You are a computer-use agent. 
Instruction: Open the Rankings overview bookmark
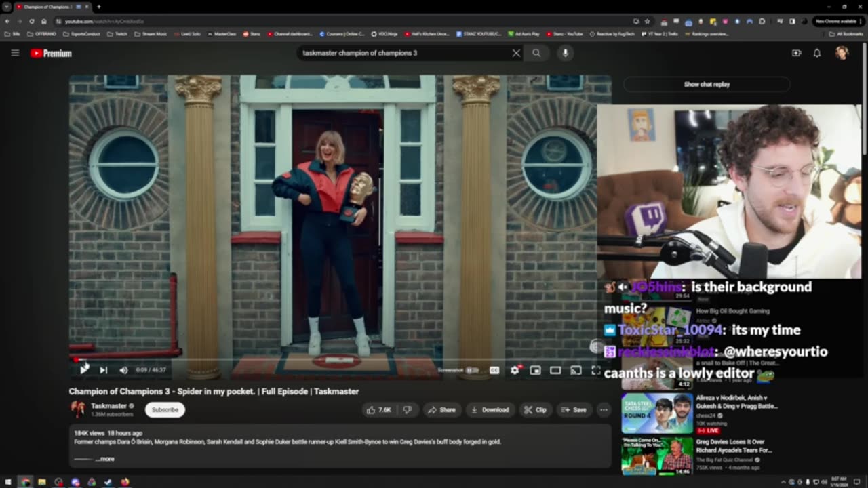[x=706, y=33]
